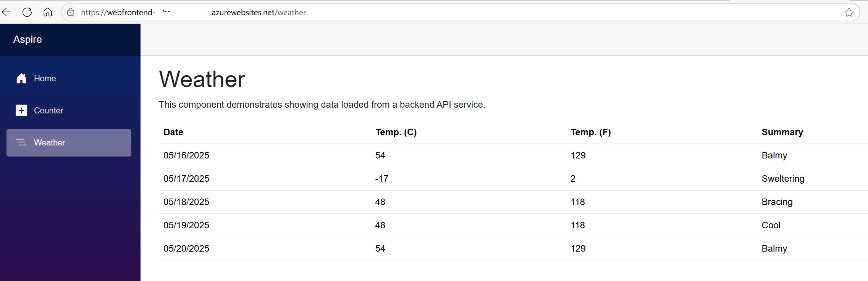The width and height of the screenshot is (868, 281).
Task: Reload the weather page
Action: point(27,12)
